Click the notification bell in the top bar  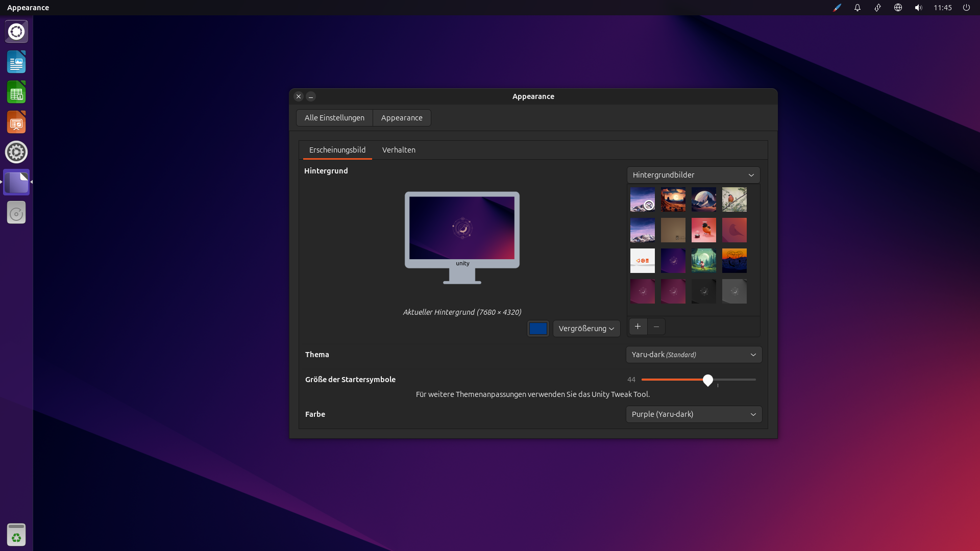[857, 8]
